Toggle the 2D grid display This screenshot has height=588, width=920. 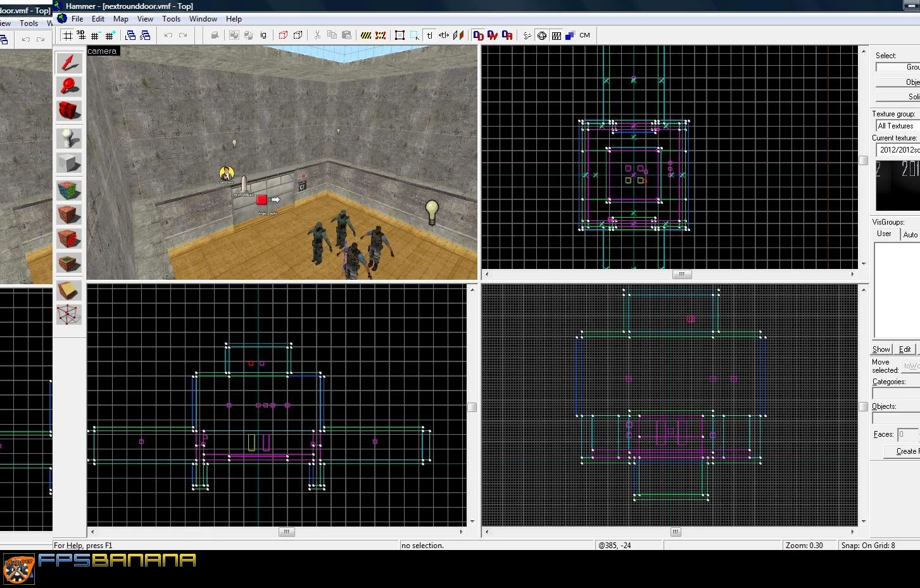(x=67, y=35)
